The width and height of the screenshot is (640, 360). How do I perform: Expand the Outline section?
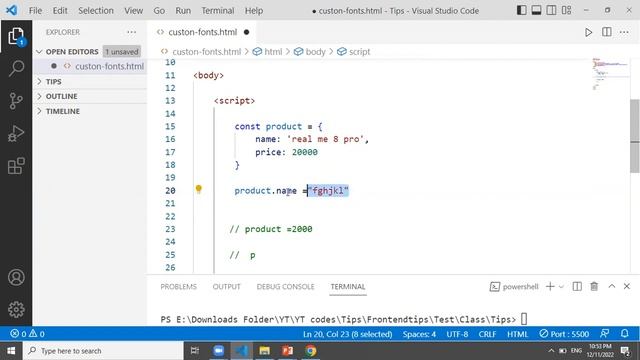point(90,96)
